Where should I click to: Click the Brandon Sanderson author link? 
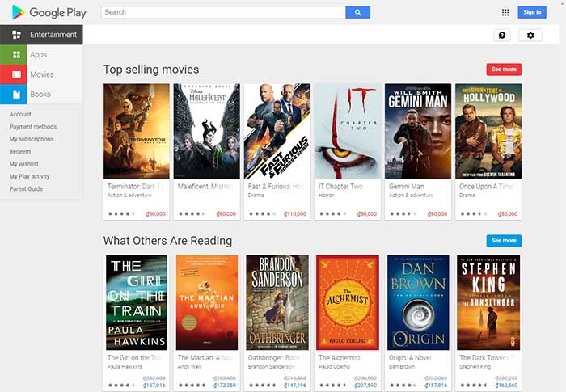click(272, 367)
